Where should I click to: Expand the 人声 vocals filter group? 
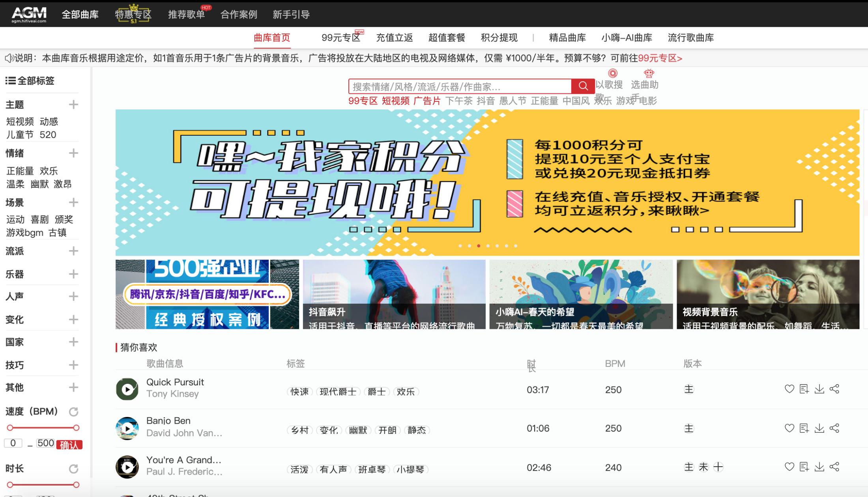(73, 297)
